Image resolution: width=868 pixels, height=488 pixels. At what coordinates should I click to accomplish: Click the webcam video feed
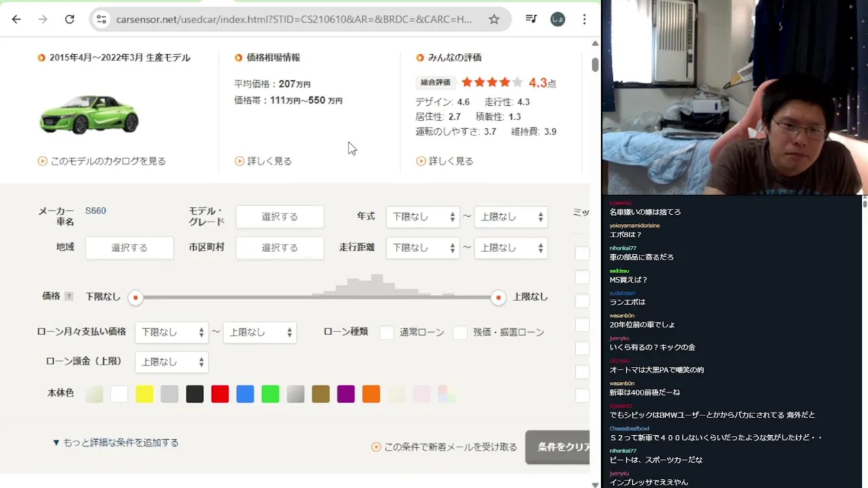click(x=734, y=98)
